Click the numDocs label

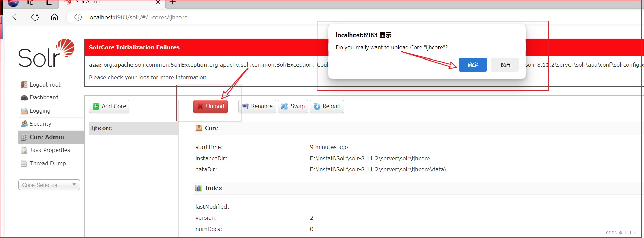(209, 229)
